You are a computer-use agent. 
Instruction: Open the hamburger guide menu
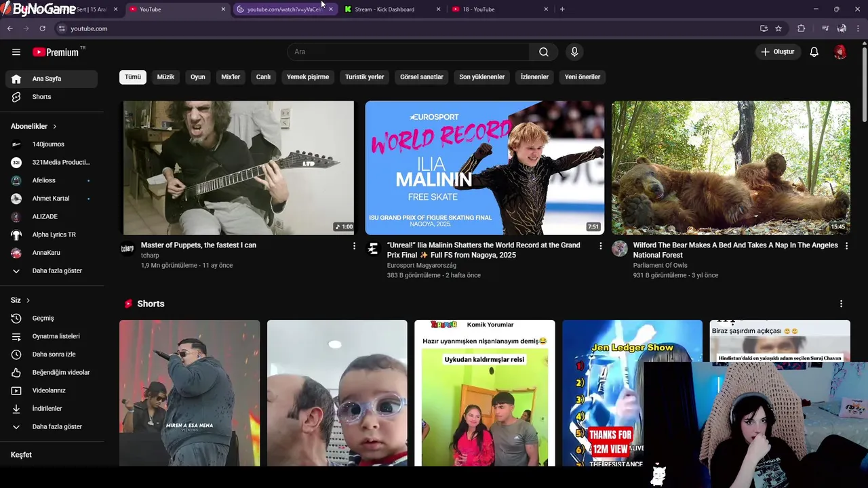click(x=16, y=52)
